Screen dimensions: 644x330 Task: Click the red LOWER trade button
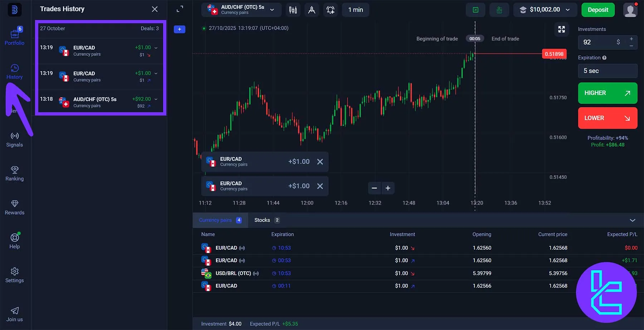pos(607,118)
